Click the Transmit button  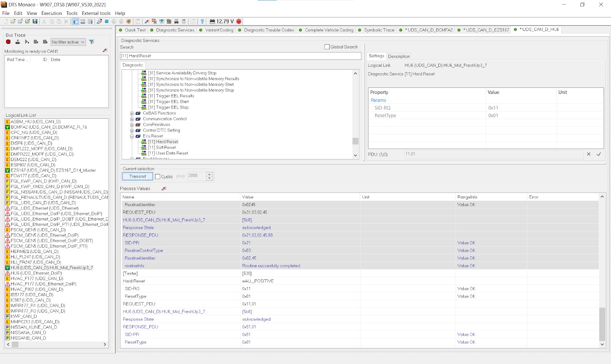coord(137,176)
